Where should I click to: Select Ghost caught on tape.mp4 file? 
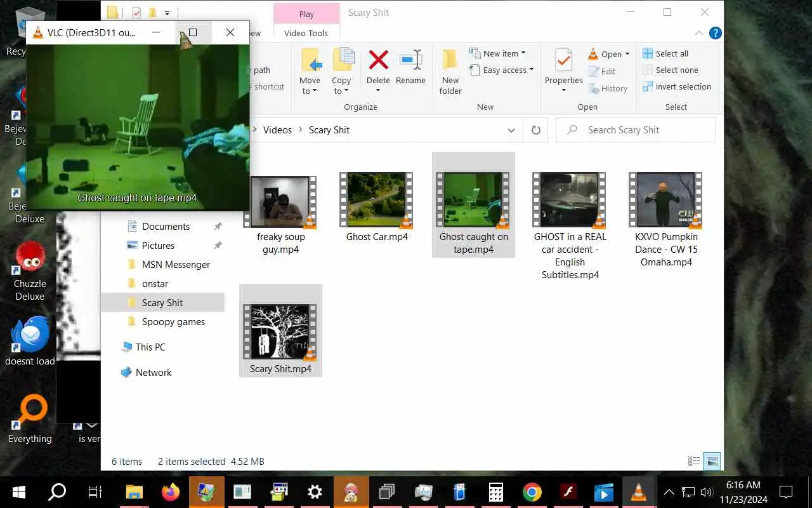pyautogui.click(x=473, y=204)
